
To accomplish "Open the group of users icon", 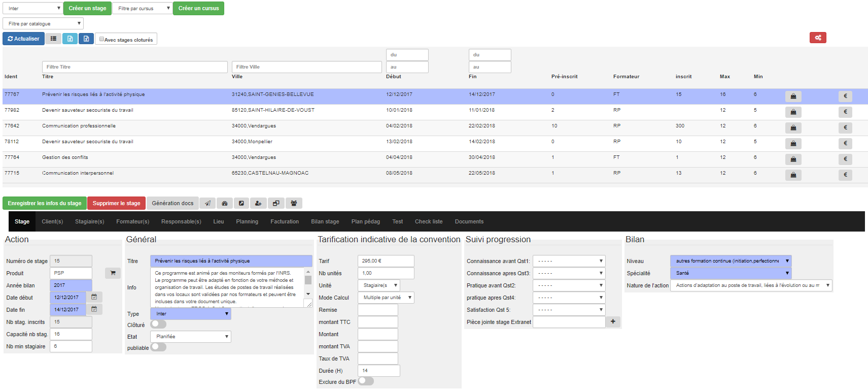I will pyautogui.click(x=294, y=203).
